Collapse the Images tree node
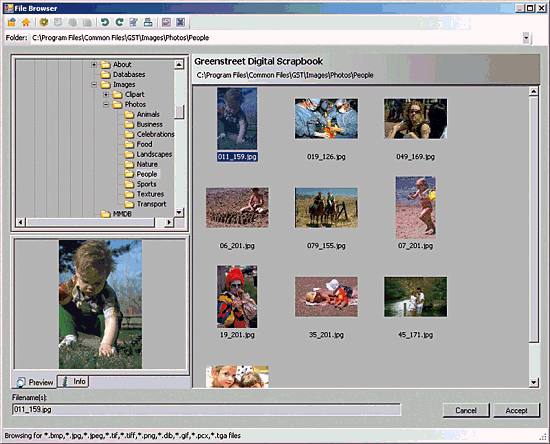Image resolution: width=550 pixels, height=444 pixels. click(x=94, y=85)
